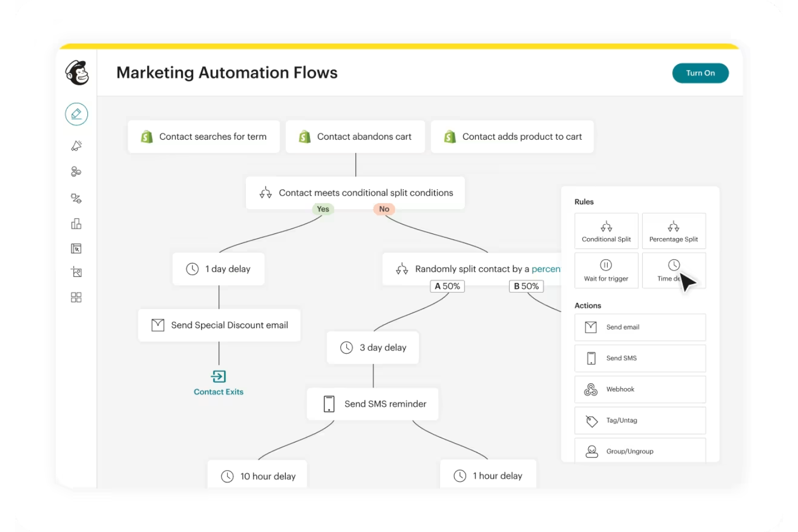Choose Send email from the Actions panel
The width and height of the screenshot is (798, 532).
click(639, 327)
